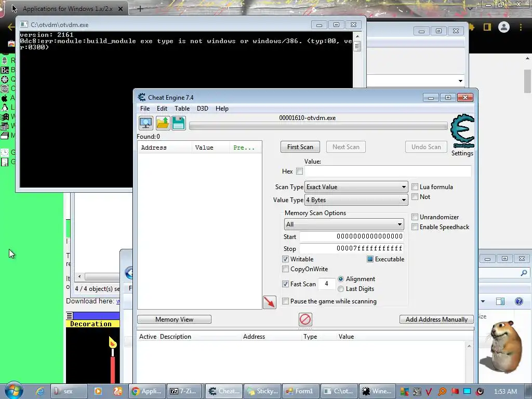Viewport: 532px width, 399px height.
Task: Click the penguin Linux icon in sidebar
Action: (x=4, y=107)
